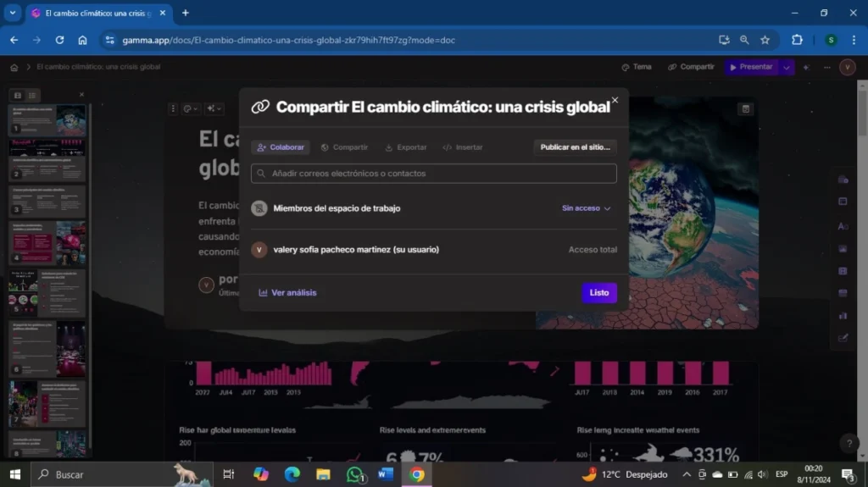The image size is (868, 487).
Task: Open the layout icon in right toolbar
Action: point(843,202)
